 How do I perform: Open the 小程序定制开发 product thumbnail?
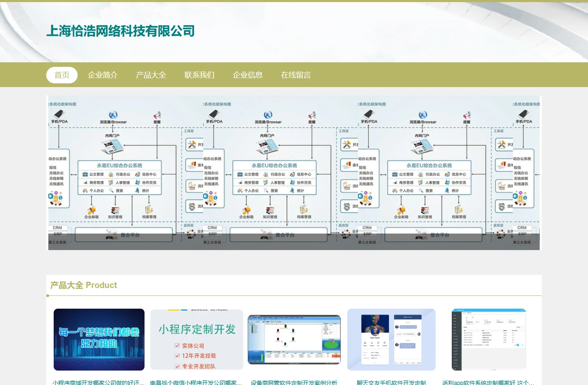[x=197, y=340]
